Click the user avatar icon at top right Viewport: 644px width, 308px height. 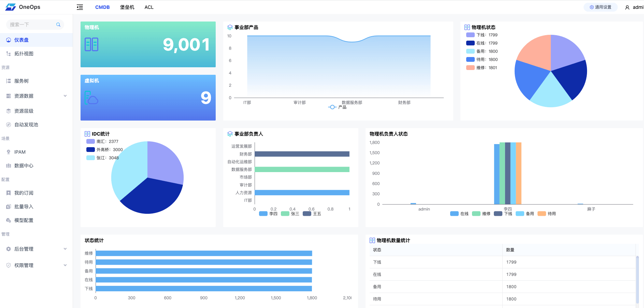pos(627,8)
